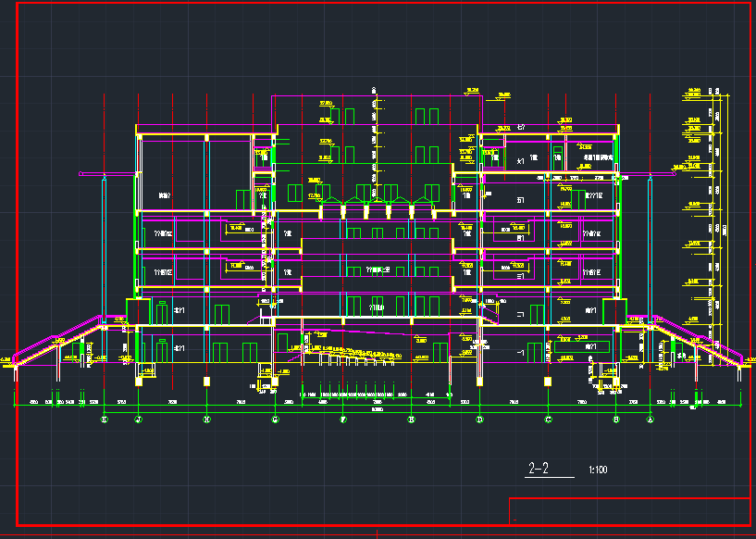Select the left entrance stair railing
The image size is (756, 539).
tap(65, 337)
